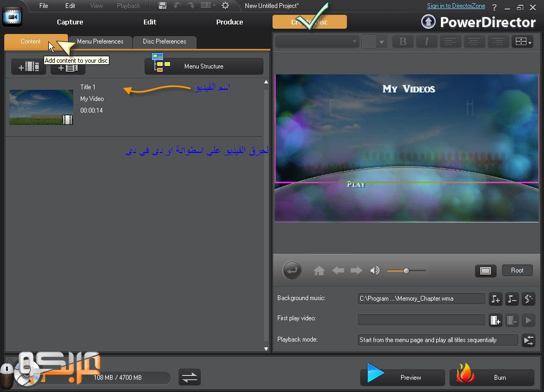Screen dimensions: 544x392
Task: Click the help question mark icon
Action: coord(494,7)
